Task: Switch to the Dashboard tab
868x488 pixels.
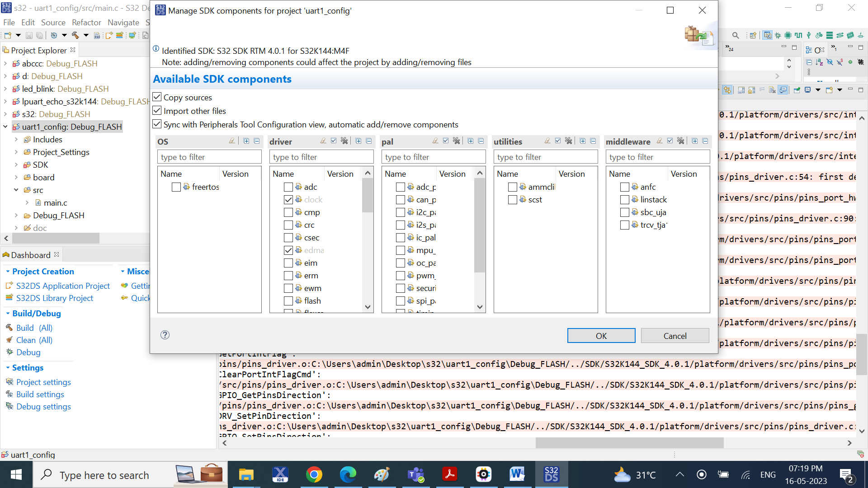Action: (30, 254)
